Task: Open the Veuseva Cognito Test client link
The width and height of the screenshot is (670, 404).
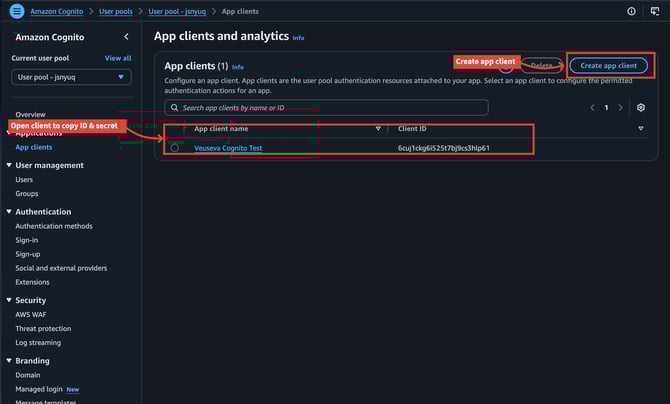Action: point(228,148)
